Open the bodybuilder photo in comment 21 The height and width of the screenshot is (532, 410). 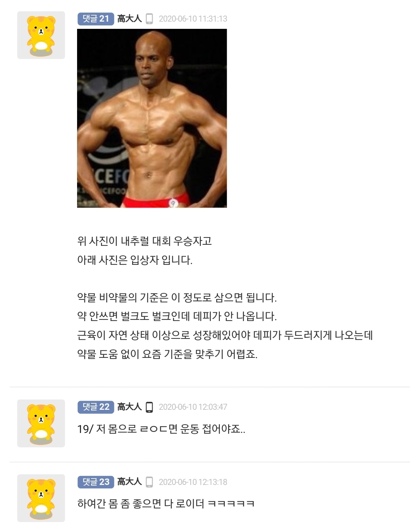tap(152, 118)
